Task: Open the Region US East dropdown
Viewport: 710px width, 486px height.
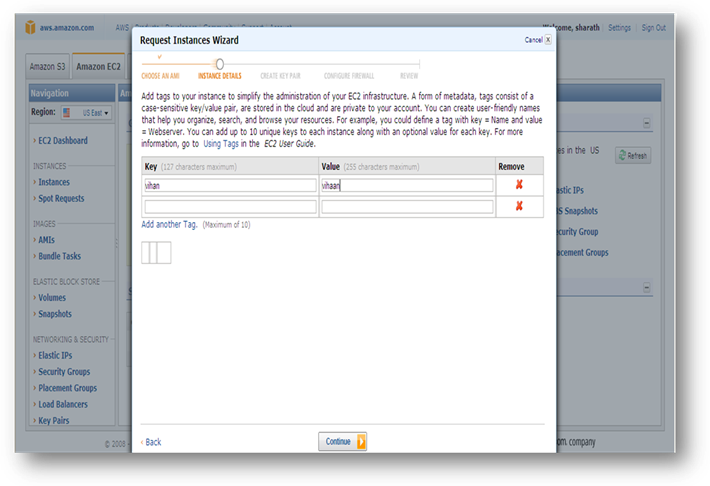Action: click(x=86, y=113)
